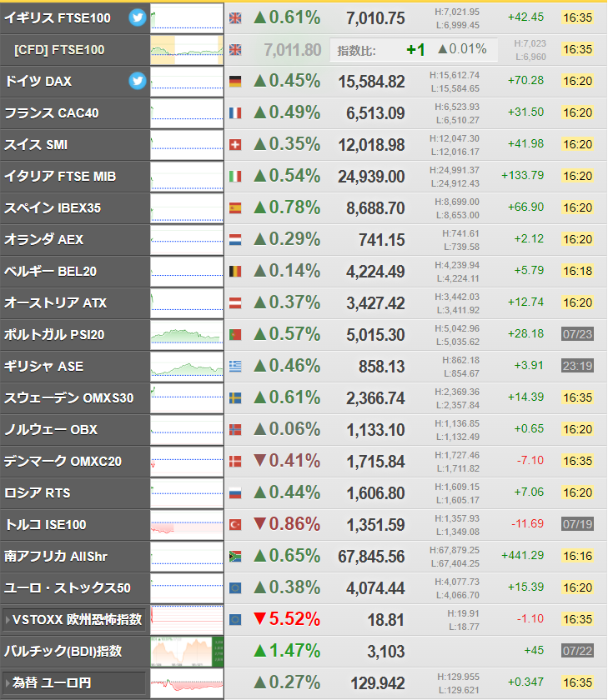
Task: Click the Austrian flag in the ATX row
Action: click(x=235, y=303)
